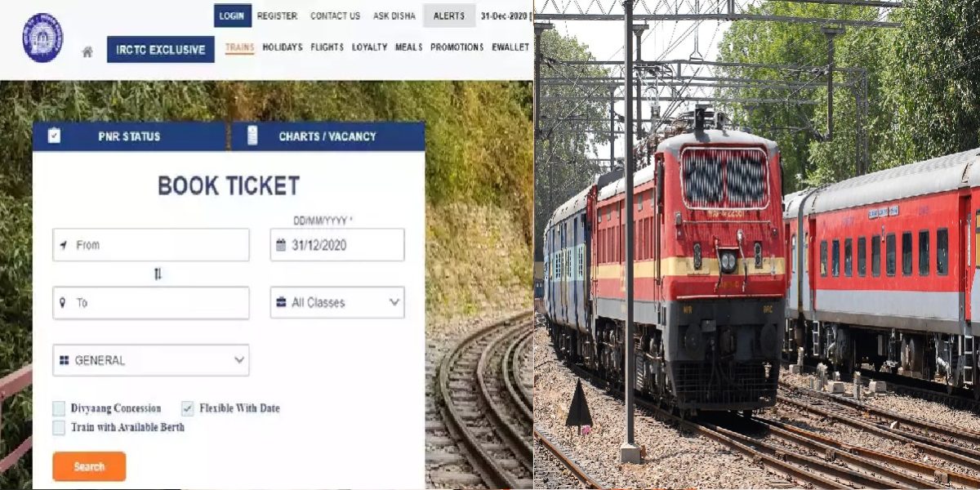Viewport: 980px width, 490px height.
Task: Click the Indian Railways logo
Action: point(42,38)
